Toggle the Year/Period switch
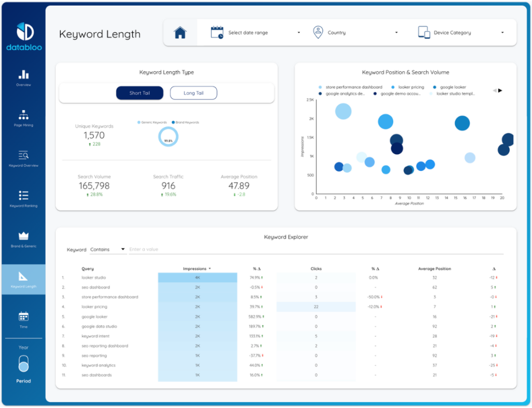 pos(23,364)
